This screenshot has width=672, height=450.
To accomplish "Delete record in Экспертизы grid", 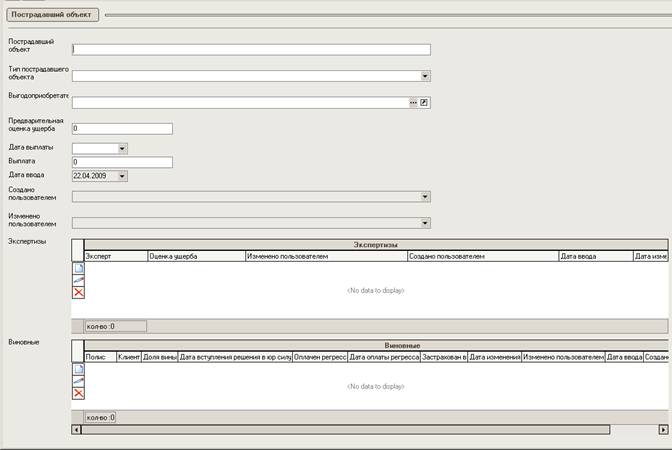I will coord(78,292).
